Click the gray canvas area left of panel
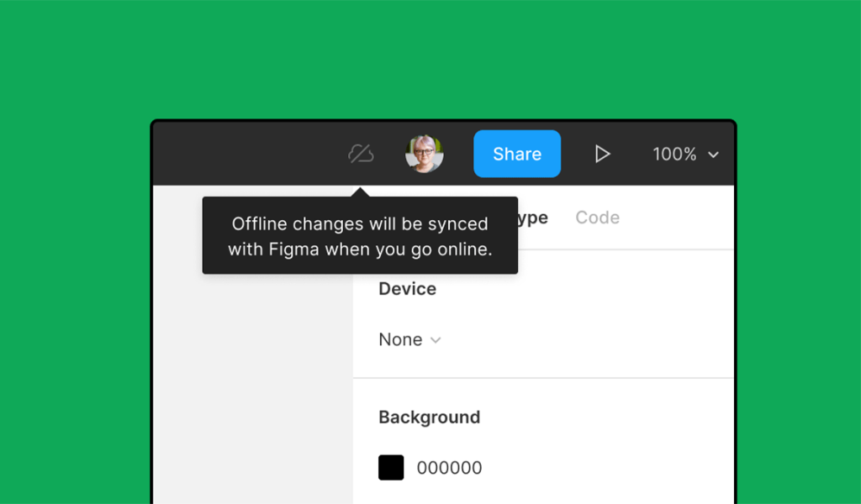 pos(252,378)
